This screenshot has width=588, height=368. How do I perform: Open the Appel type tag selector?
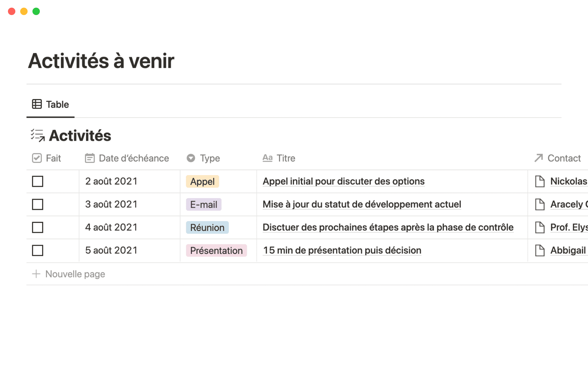(x=202, y=182)
